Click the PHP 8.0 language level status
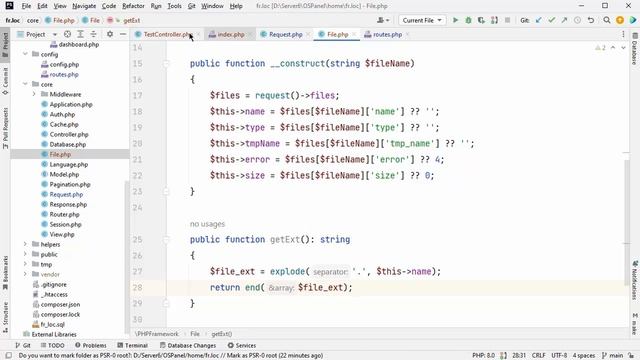The image size is (640, 360). (x=483, y=356)
